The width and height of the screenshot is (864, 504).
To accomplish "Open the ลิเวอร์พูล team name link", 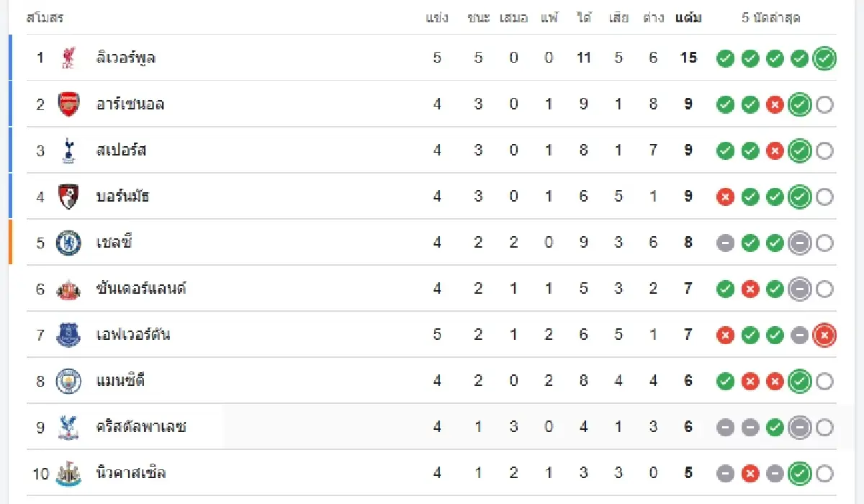I will pos(125,58).
